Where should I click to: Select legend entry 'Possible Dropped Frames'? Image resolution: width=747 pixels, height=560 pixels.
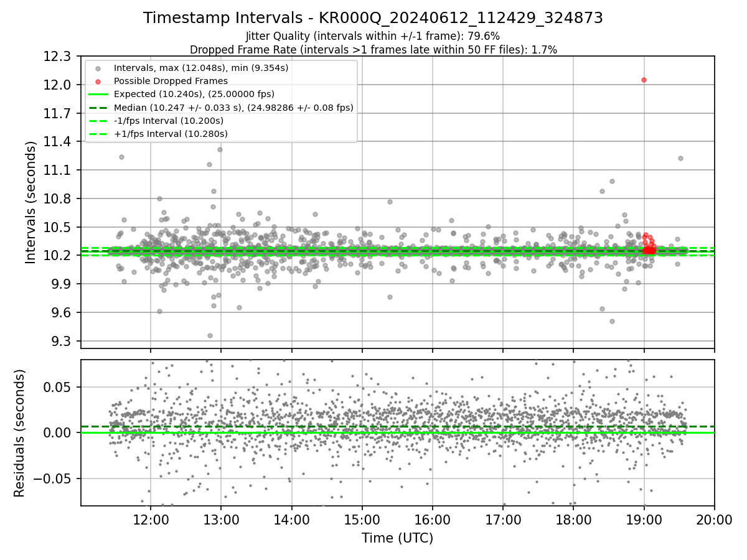point(171,81)
